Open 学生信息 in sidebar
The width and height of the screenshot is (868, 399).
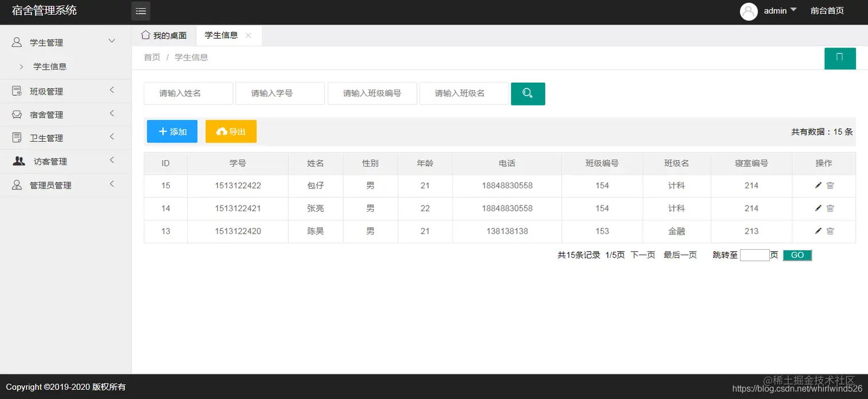50,67
